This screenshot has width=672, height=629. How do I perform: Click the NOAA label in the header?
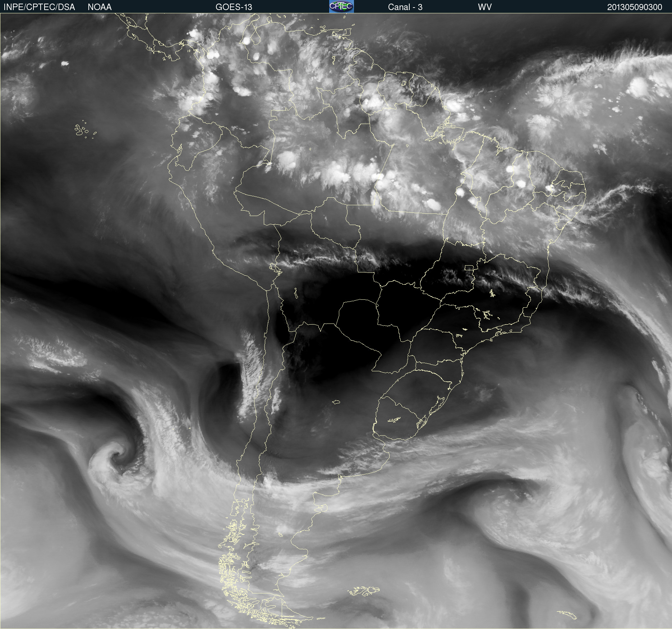[x=100, y=7]
